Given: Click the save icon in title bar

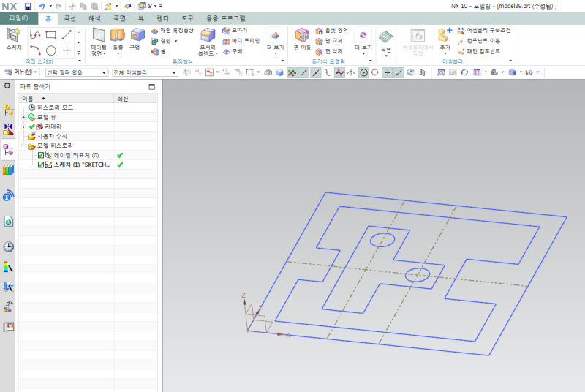Looking at the screenshot, I should click(28, 6).
